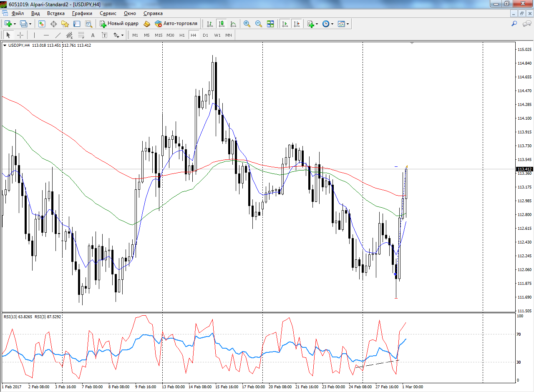Toggle the Data Window crosshair-target icon
Viewport: 534px width, 392px height.
[53, 24]
